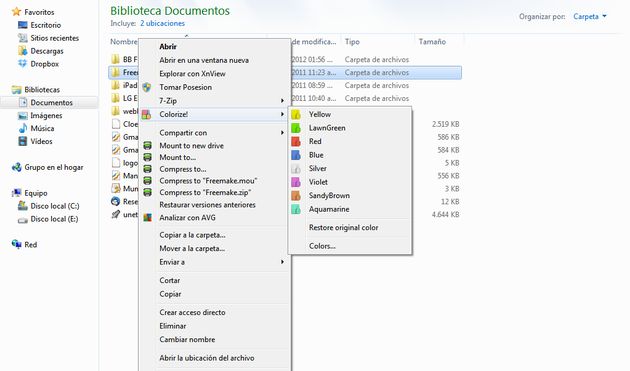Open the 2 ubicaciones link
Viewport: 630px width, 371px height.
(x=162, y=24)
